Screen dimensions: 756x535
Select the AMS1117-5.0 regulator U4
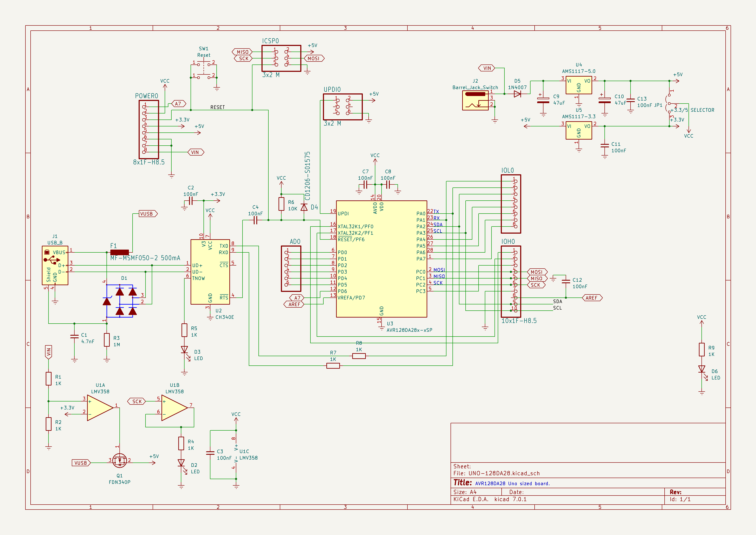[x=579, y=85]
